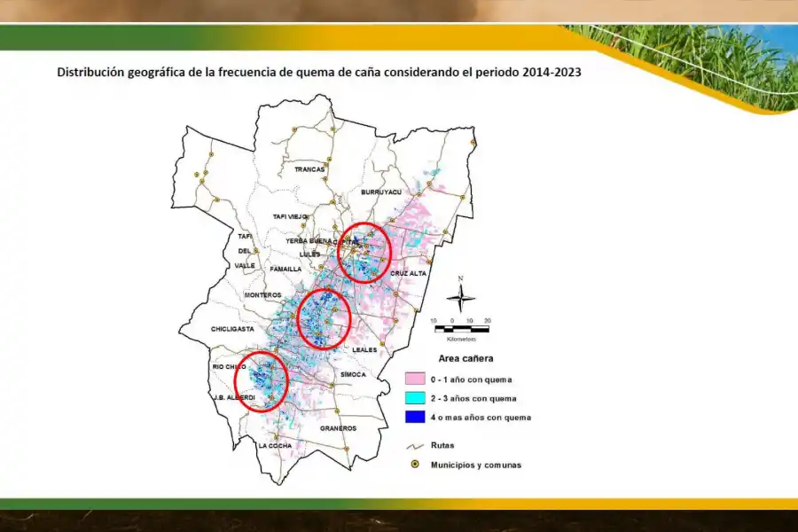Click the CRUZ ALTA label
Image resolution: width=798 pixels, height=532 pixels.
(411, 275)
